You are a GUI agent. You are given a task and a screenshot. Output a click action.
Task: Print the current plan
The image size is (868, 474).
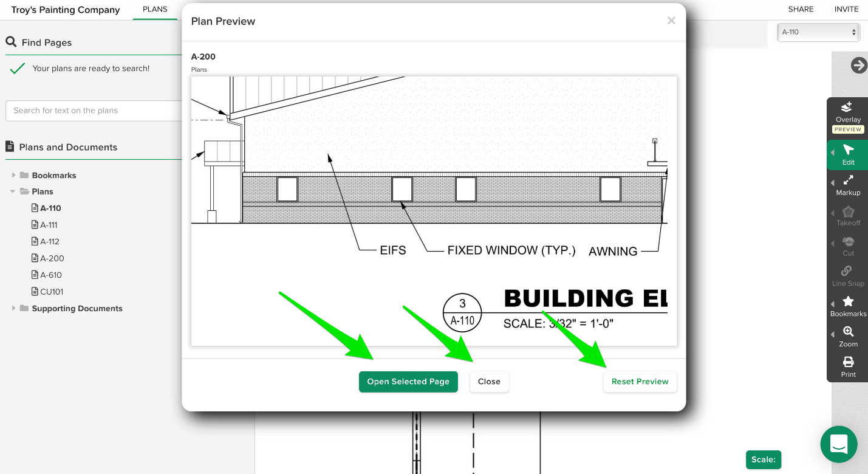click(848, 367)
